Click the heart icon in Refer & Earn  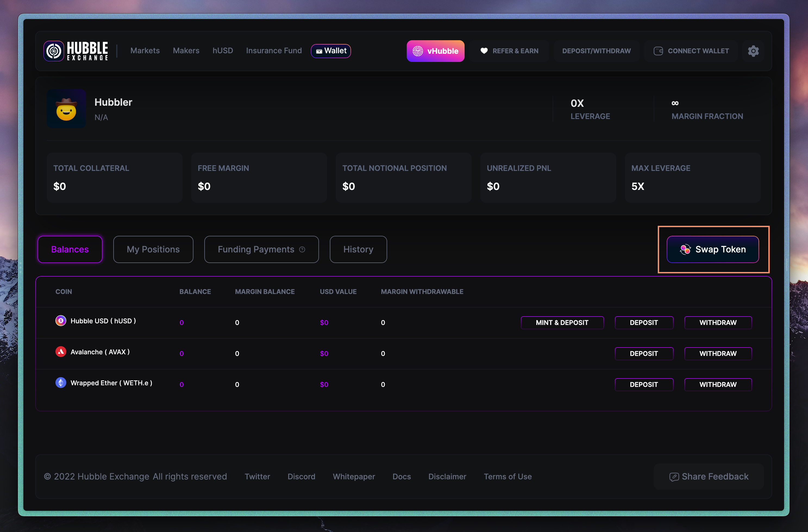click(484, 51)
